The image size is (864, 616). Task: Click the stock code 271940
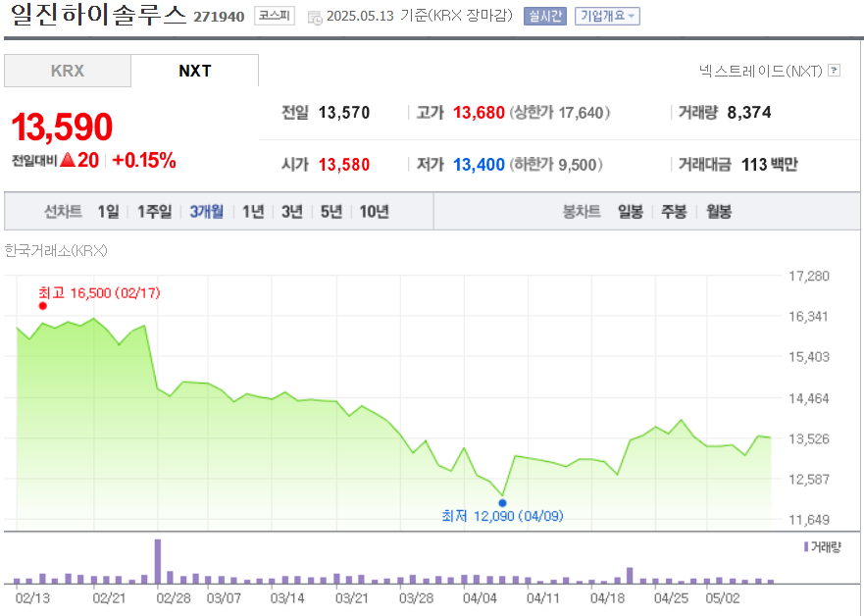tap(219, 17)
